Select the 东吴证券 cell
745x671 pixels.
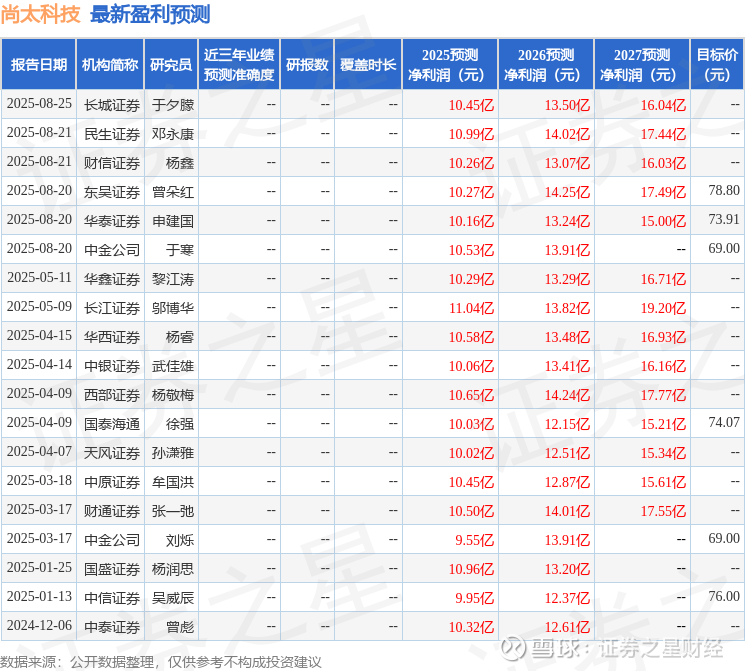112,192
